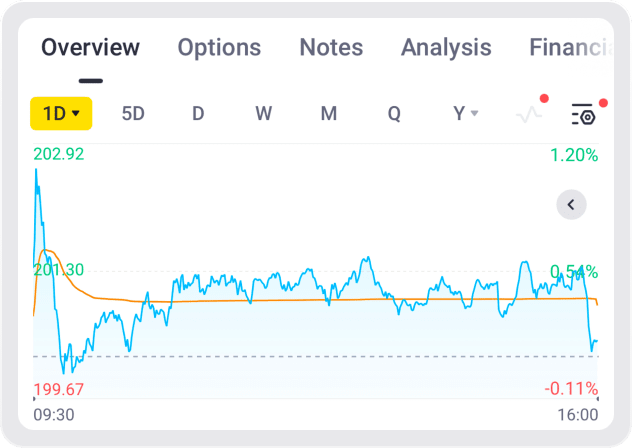Click the 199.67 low price label
The image size is (632, 448).
click(58, 389)
